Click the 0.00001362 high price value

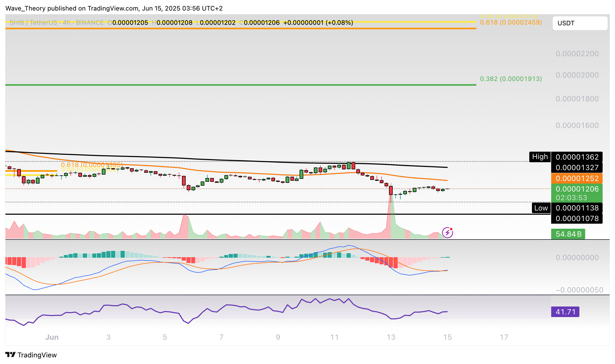(577, 157)
